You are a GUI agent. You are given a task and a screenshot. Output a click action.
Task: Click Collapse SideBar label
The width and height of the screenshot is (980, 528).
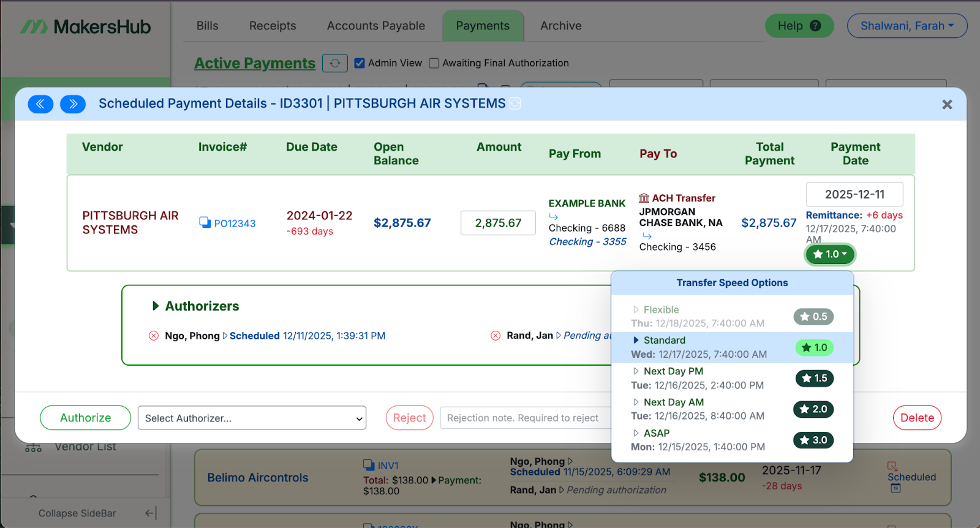(77, 513)
